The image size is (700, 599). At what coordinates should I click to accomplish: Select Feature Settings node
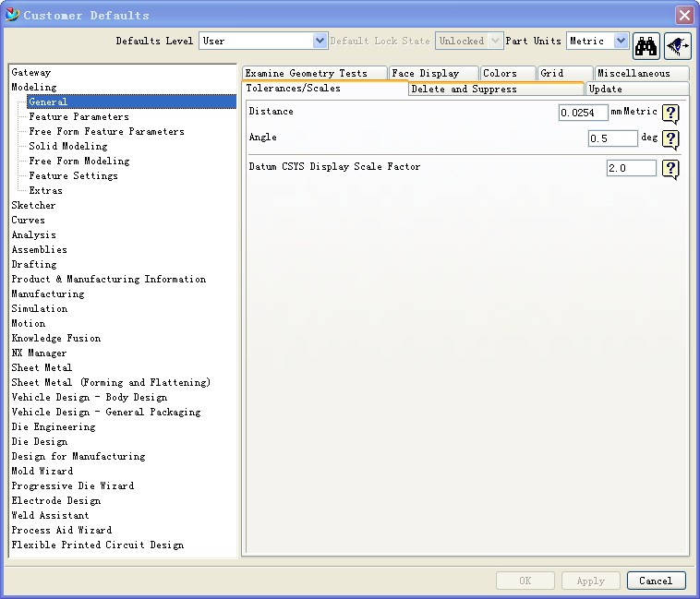pos(74,175)
